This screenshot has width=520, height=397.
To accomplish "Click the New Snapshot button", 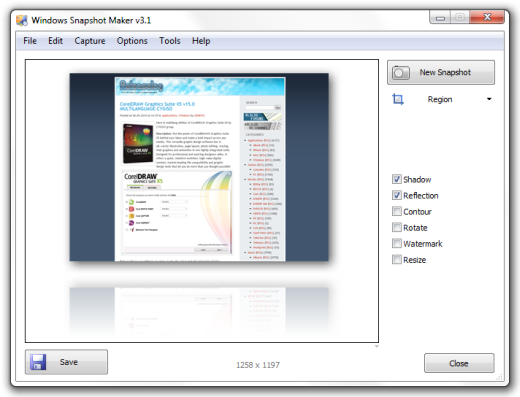I will pos(441,72).
